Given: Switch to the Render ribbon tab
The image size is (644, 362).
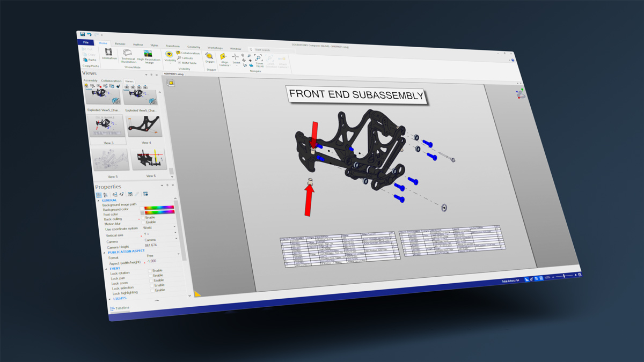Looking at the screenshot, I should pyautogui.click(x=120, y=44).
